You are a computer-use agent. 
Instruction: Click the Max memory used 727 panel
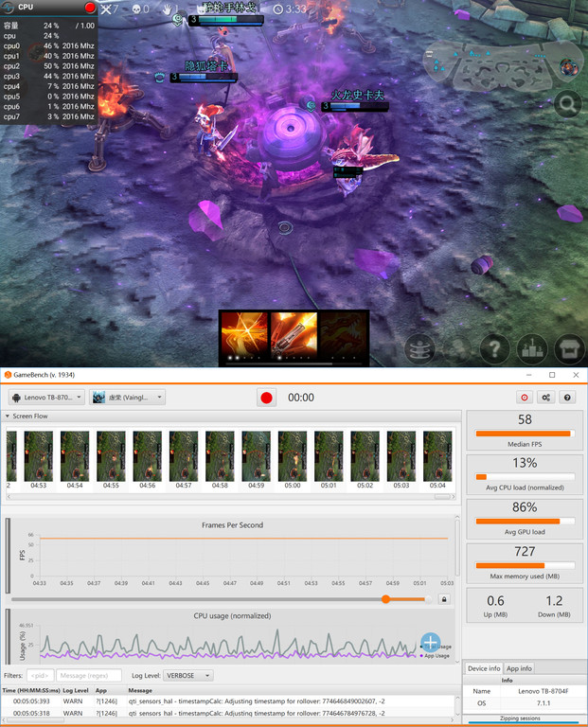click(x=525, y=563)
